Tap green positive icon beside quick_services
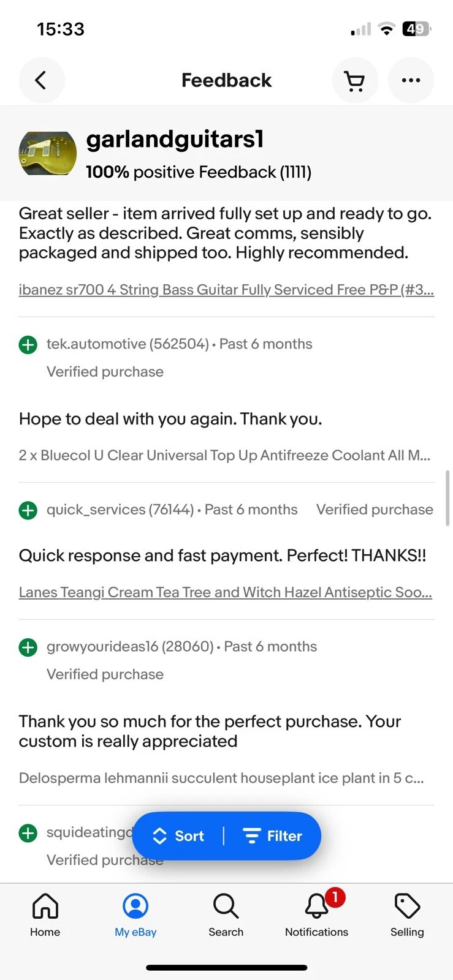453x980 pixels. [28, 510]
